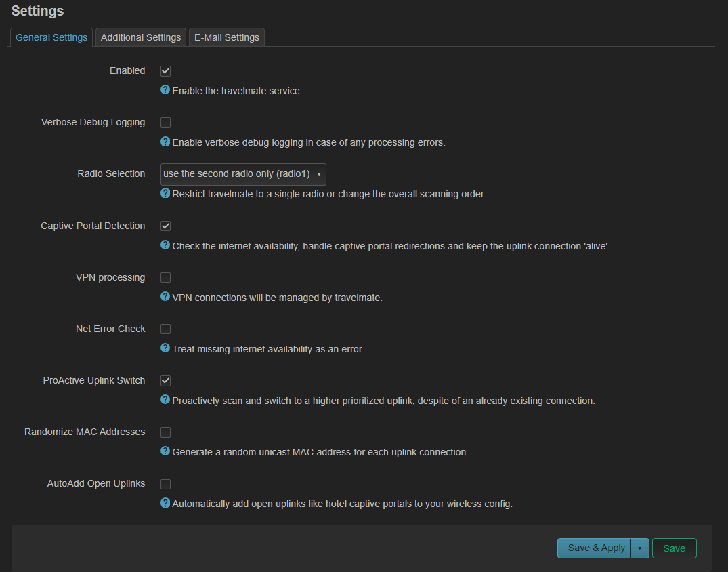This screenshot has height=572, width=728.
Task: Click help icon beside AutoAdd open uplinks description
Action: click(x=165, y=503)
